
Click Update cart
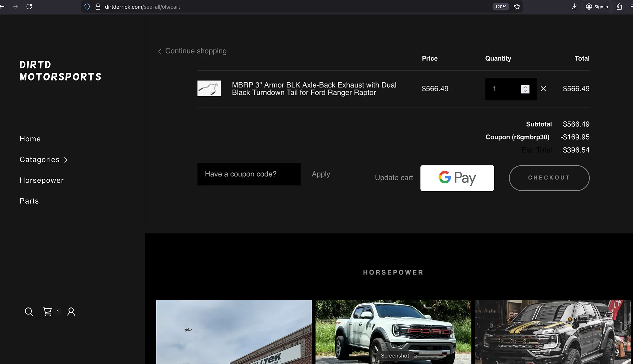(x=394, y=178)
